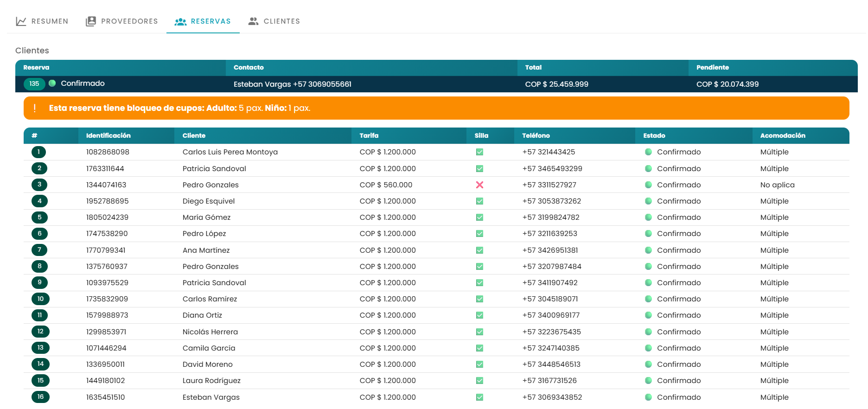Click row number badge 10
The width and height of the screenshot is (868, 409).
point(40,299)
